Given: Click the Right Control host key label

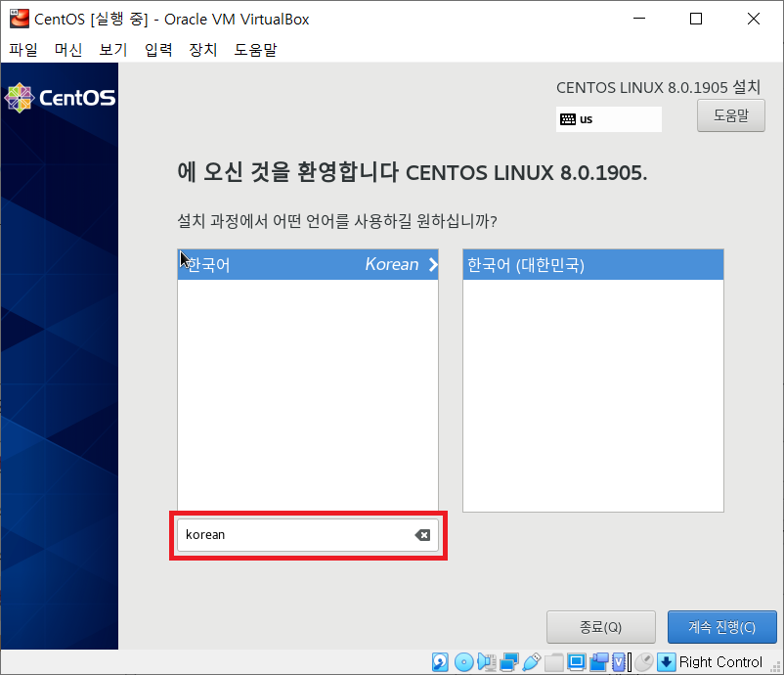Looking at the screenshot, I should 720,662.
